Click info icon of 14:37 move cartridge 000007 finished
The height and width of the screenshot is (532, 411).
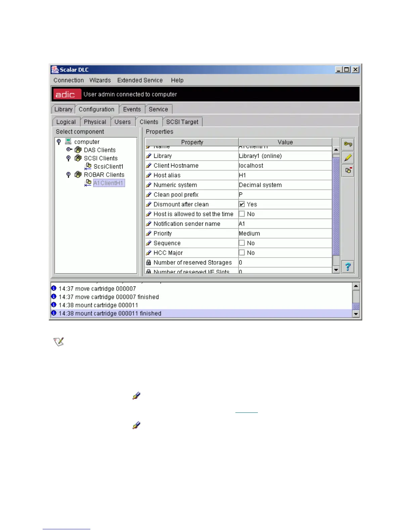(54, 297)
